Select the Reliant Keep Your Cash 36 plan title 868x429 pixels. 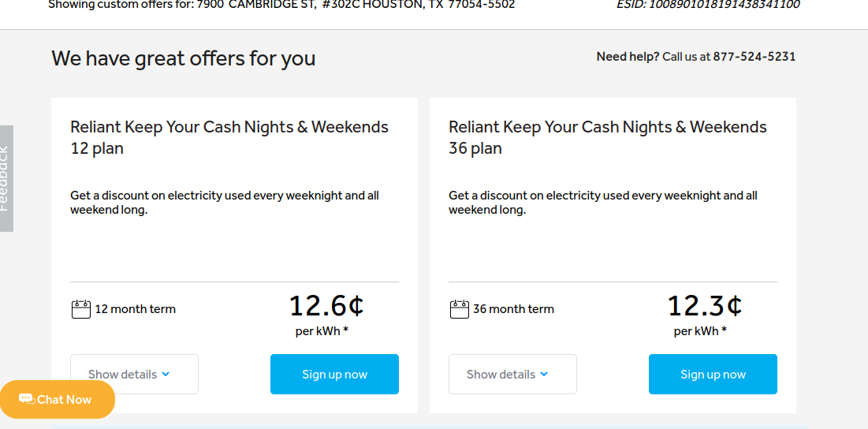(x=608, y=138)
